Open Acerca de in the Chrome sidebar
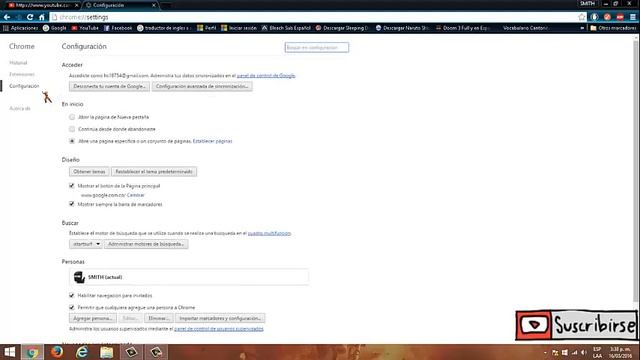This screenshot has height=360, width=640. pyautogui.click(x=20, y=109)
